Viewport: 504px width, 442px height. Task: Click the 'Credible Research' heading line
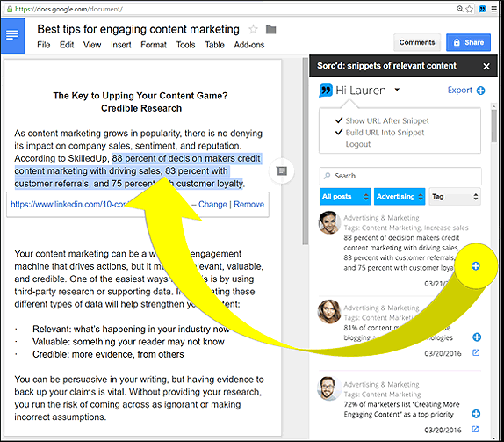[x=141, y=108]
